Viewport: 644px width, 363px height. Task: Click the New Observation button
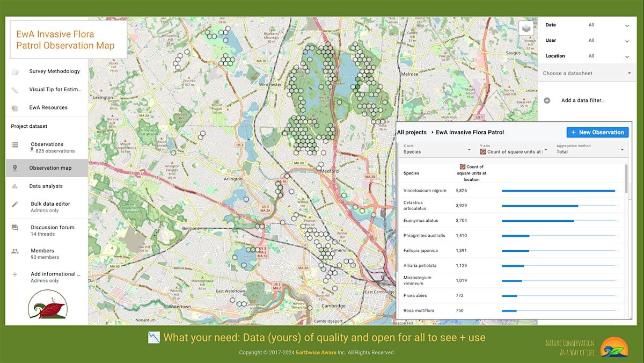597,132
